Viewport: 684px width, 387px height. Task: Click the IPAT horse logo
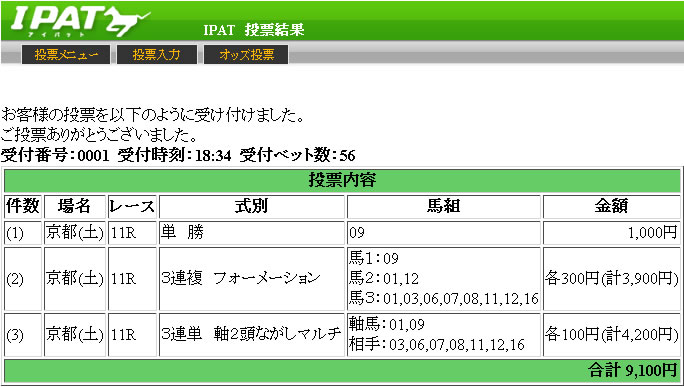point(80,21)
